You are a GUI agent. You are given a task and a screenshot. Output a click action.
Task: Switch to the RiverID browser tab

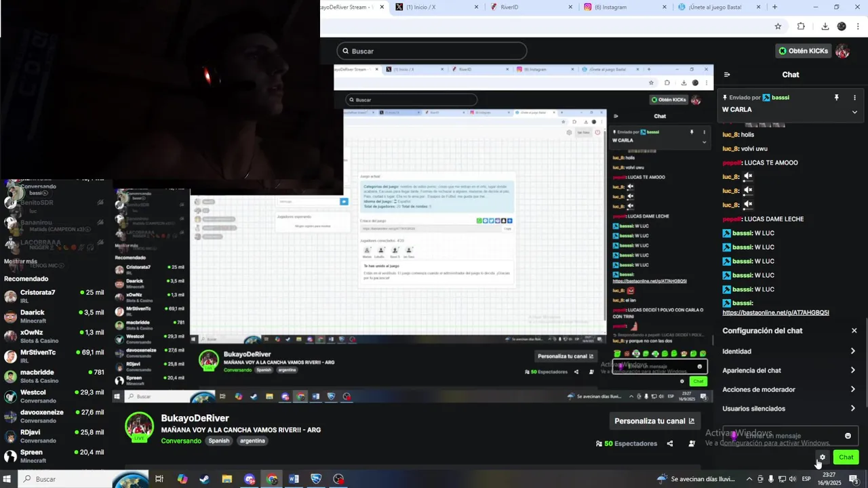point(531,7)
